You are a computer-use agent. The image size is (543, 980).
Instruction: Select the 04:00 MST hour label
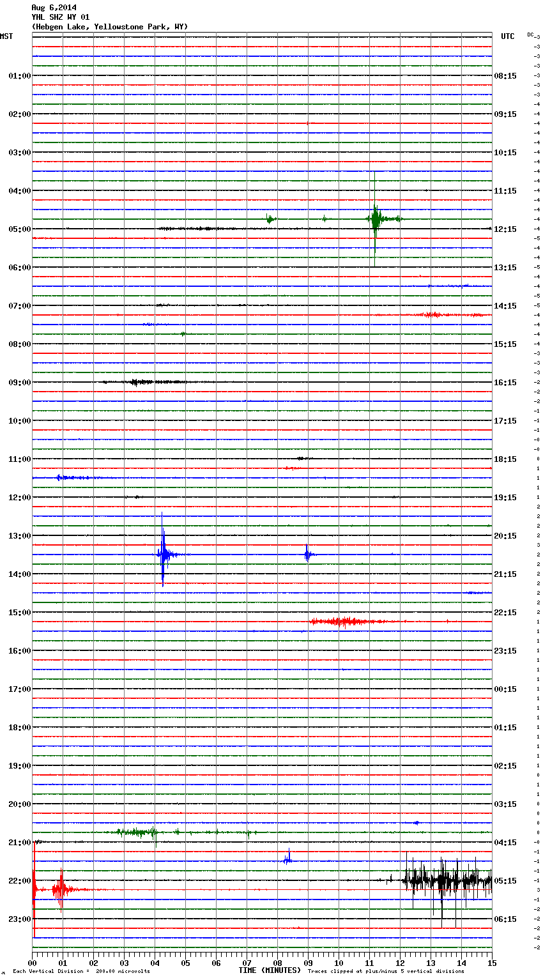click(x=19, y=191)
